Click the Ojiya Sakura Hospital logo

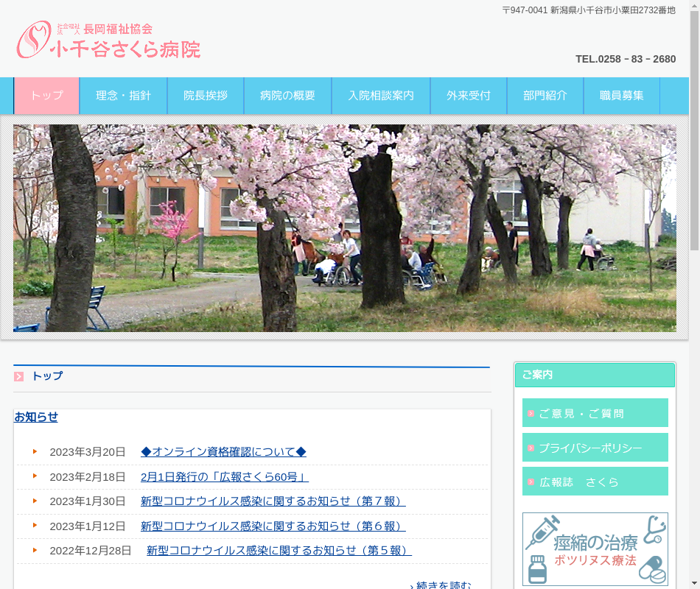[x=108, y=40]
